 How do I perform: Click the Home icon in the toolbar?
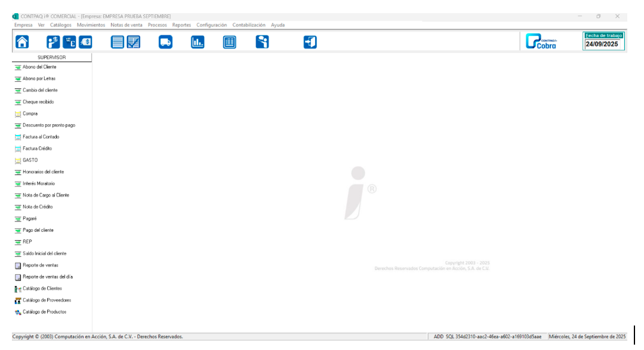pyautogui.click(x=22, y=42)
